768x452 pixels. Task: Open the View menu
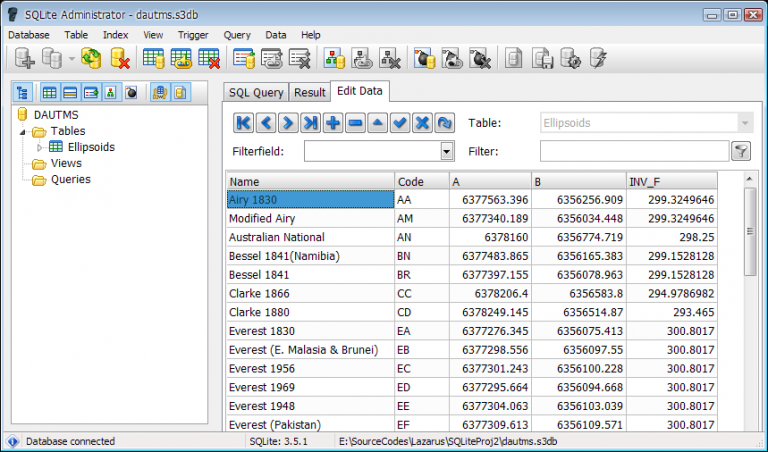153,35
